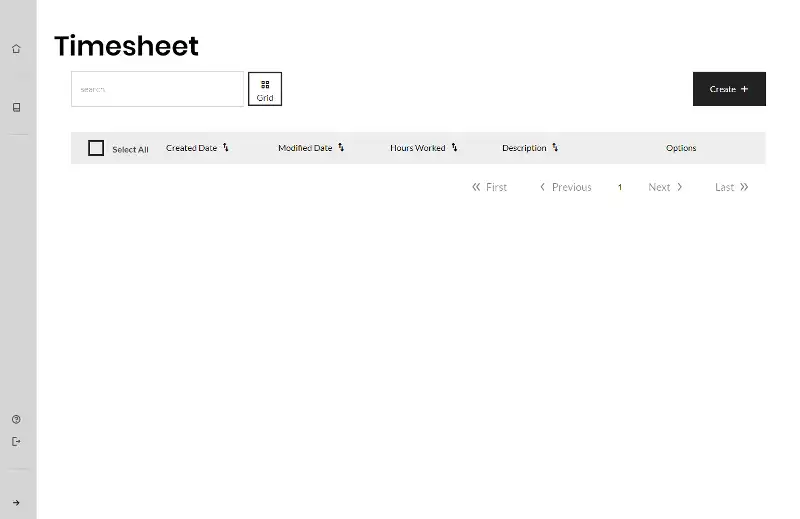Click the Options column header
Viewport: 800px width, 519px height.
[681, 148]
